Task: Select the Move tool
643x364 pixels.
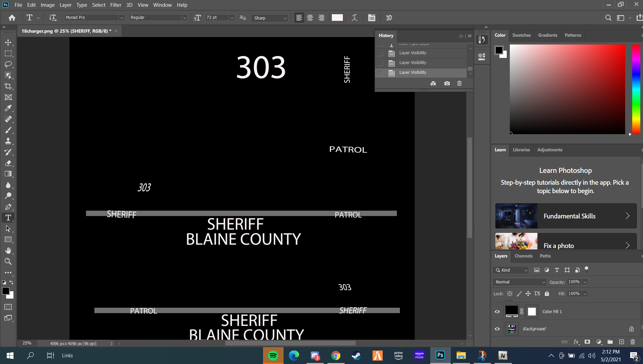Action: [x=8, y=42]
